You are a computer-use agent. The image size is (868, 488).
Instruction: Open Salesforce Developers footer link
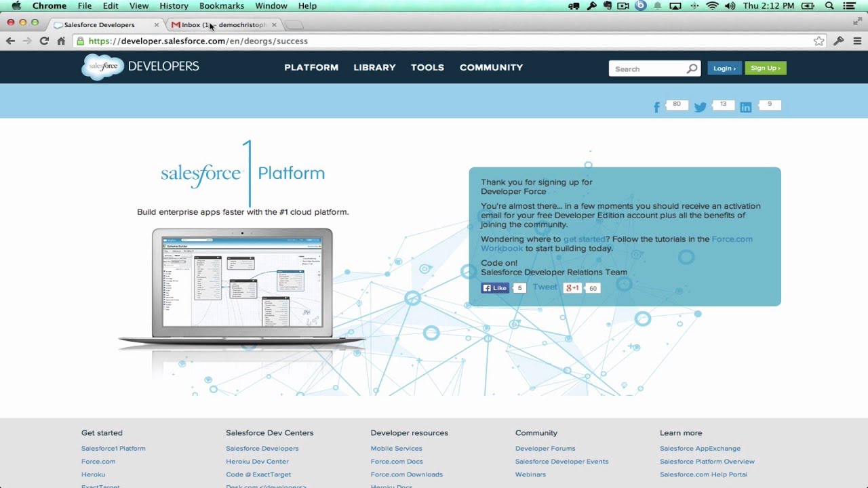click(262, 448)
